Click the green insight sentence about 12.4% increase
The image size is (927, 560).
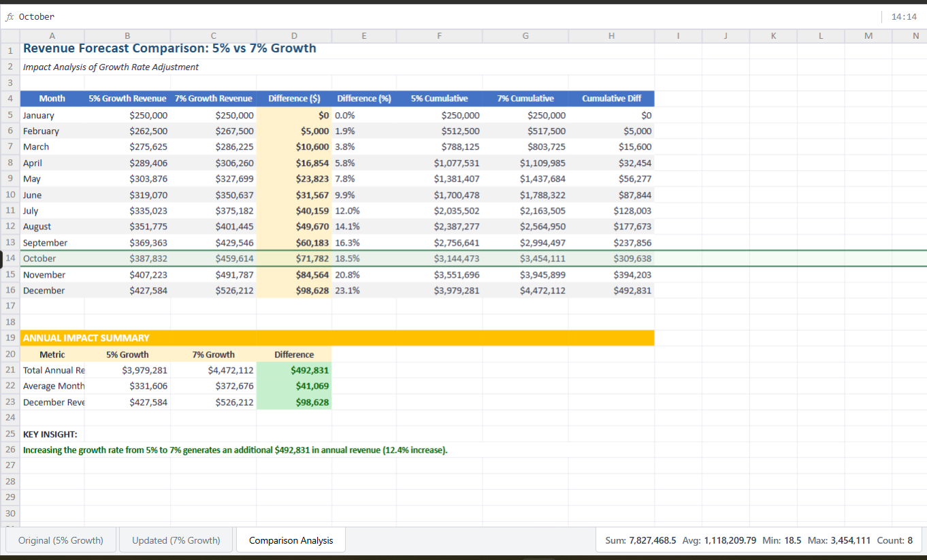pos(233,450)
